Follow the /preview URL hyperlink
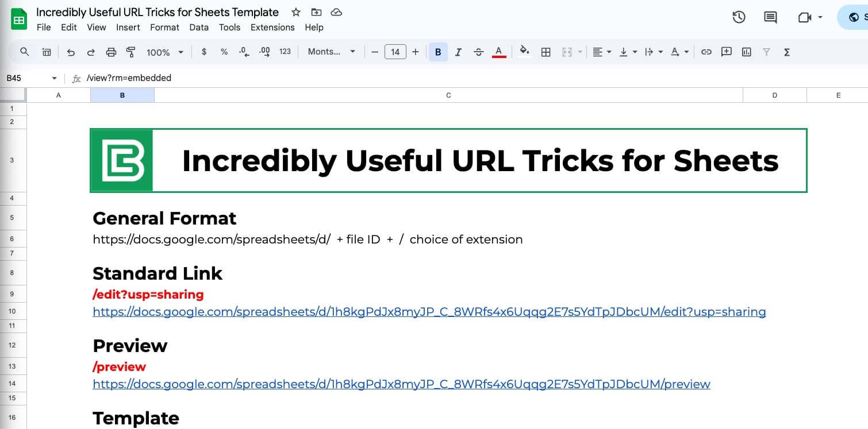 click(x=401, y=384)
